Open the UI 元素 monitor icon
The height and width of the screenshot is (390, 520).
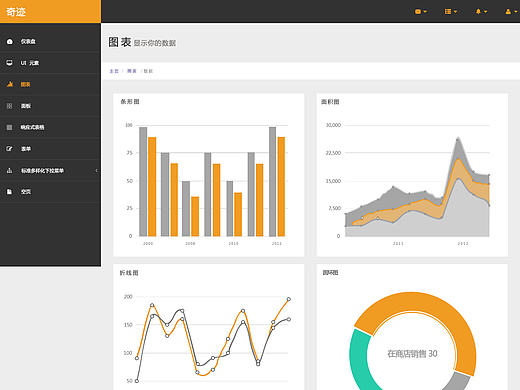pos(10,63)
